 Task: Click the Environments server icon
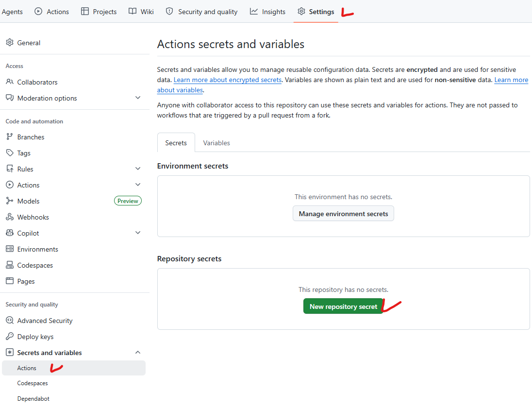10,249
